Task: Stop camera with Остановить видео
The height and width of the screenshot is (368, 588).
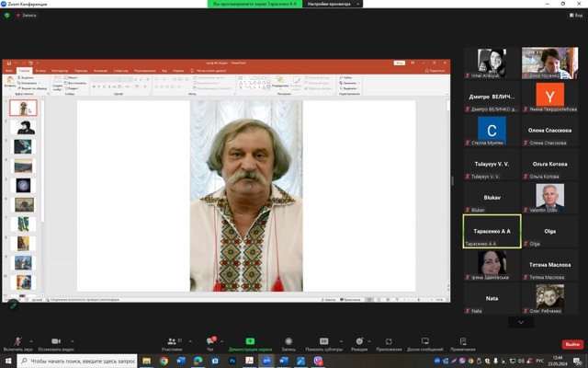Action: click(x=55, y=342)
